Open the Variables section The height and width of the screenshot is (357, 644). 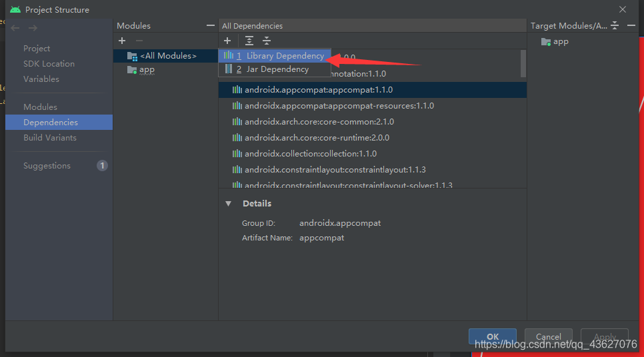coord(41,79)
